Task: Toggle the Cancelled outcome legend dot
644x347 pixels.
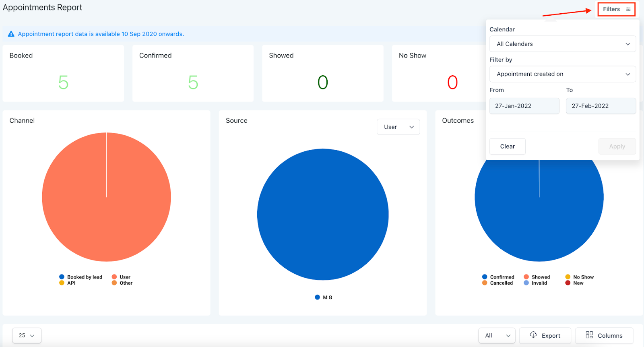Action: coord(485,283)
